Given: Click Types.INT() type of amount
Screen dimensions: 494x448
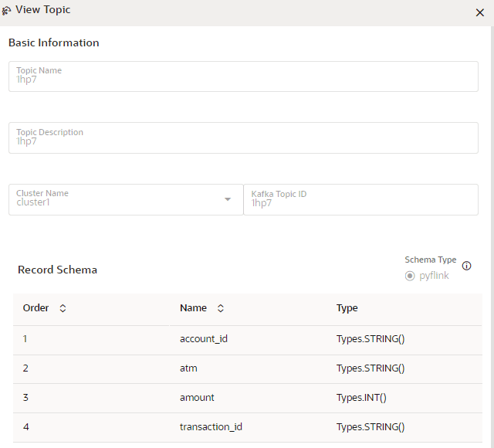Looking at the screenshot, I should point(361,397).
